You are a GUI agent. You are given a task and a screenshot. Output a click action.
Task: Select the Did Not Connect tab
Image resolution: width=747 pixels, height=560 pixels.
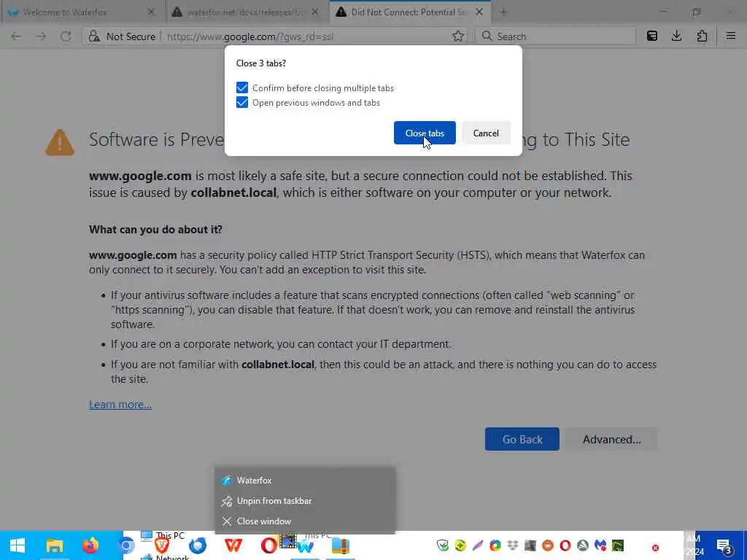[409, 12]
